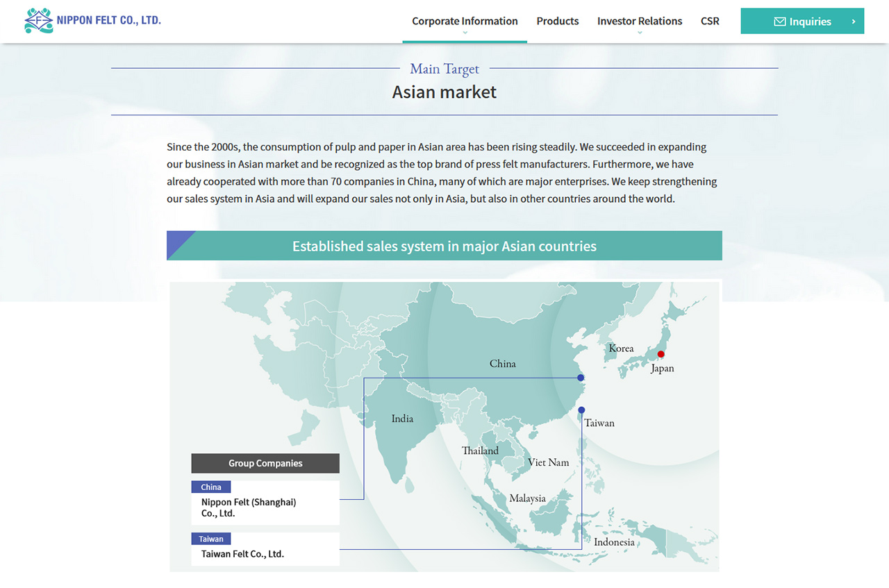Click the Thailand label on the map
Image resolution: width=889 pixels, height=588 pixels.
point(480,451)
